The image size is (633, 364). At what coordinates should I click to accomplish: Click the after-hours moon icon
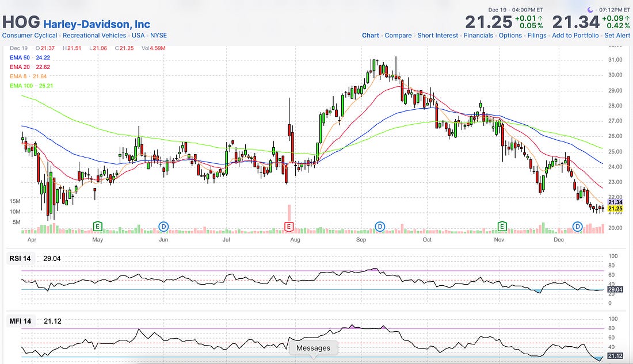[590, 10]
